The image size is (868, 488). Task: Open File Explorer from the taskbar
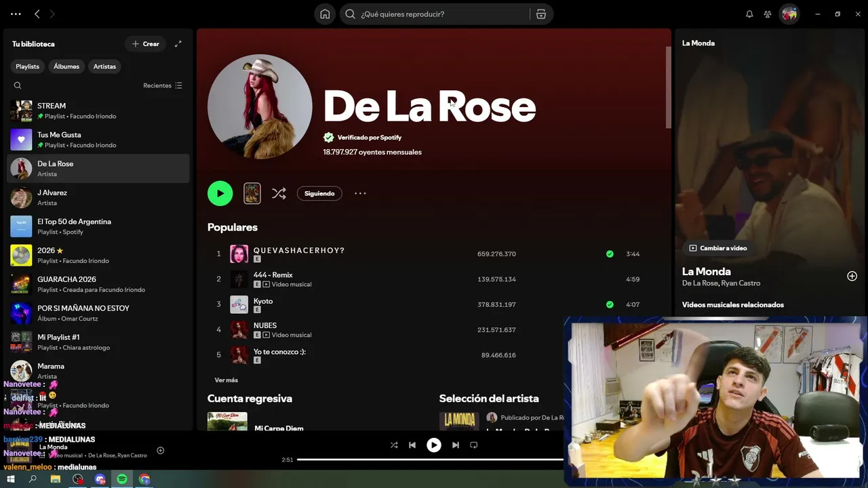[x=56, y=479]
